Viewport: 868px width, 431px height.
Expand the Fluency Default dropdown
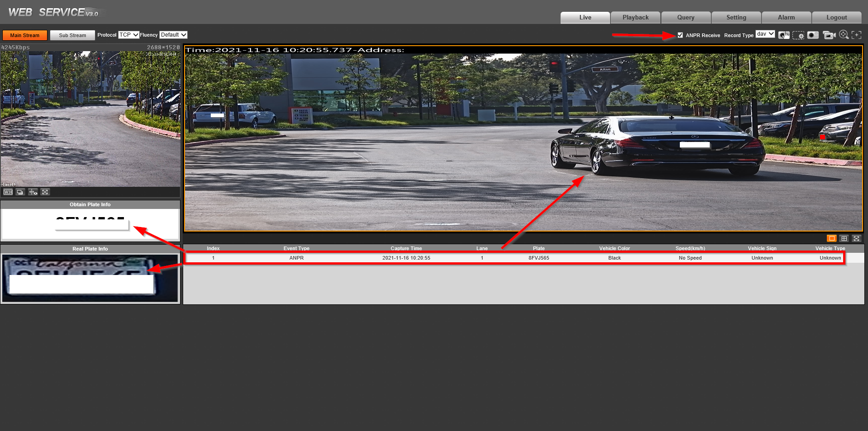point(173,35)
